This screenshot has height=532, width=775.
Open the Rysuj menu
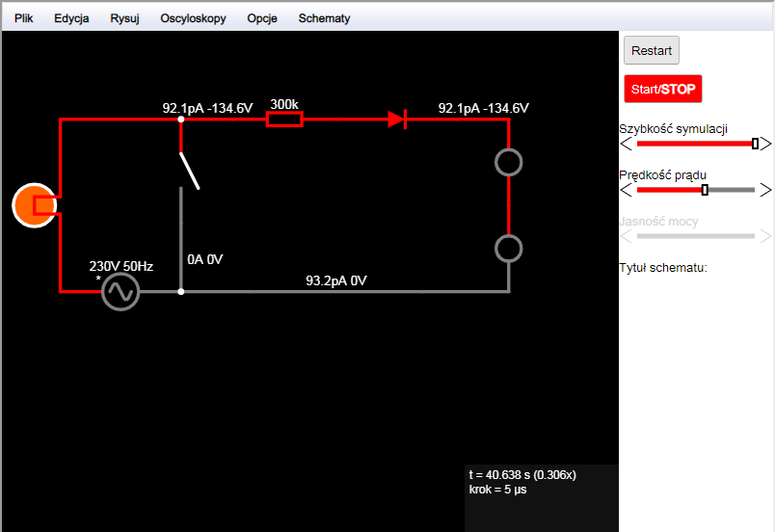pos(124,18)
